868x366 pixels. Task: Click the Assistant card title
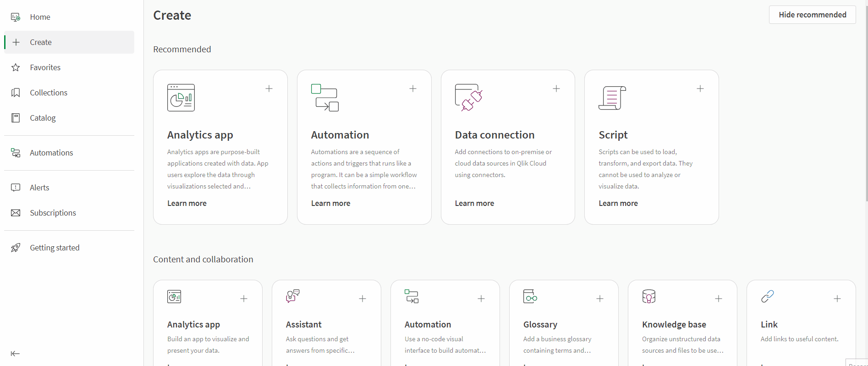304,324
